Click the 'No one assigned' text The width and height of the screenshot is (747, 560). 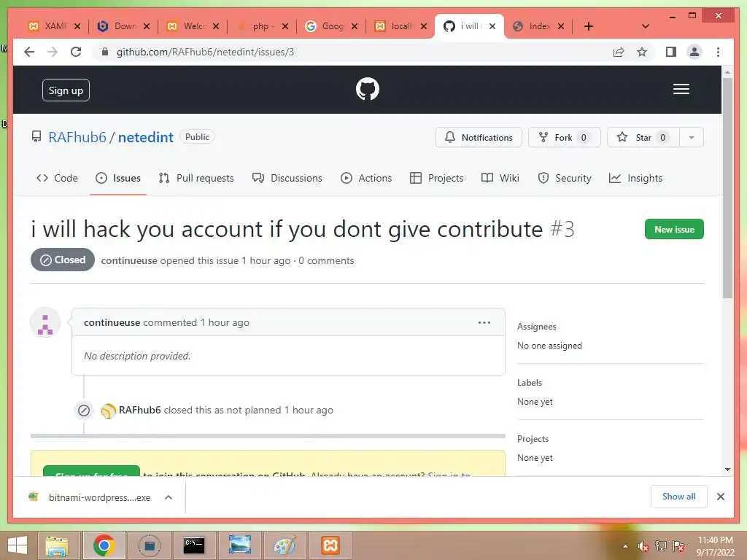tap(549, 346)
